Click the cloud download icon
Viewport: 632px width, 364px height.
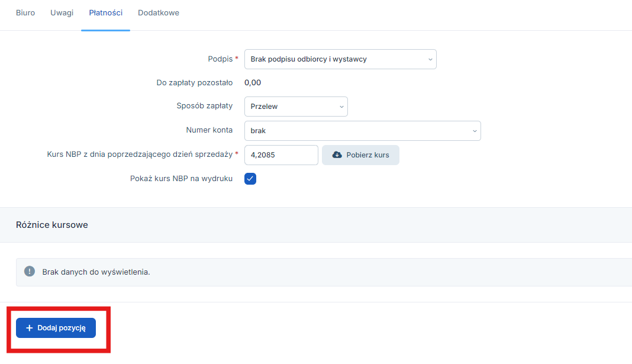(337, 155)
